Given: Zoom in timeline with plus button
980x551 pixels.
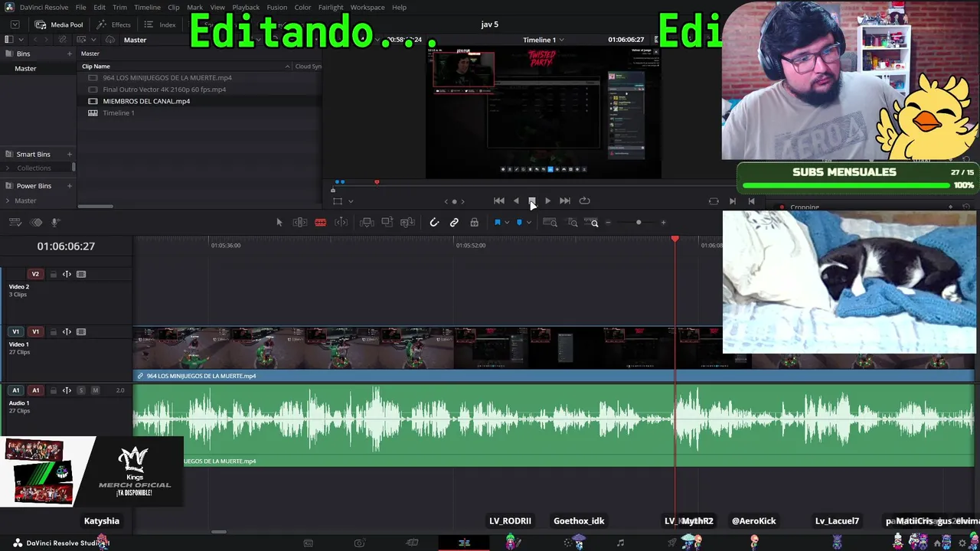Looking at the screenshot, I should pyautogui.click(x=664, y=223).
